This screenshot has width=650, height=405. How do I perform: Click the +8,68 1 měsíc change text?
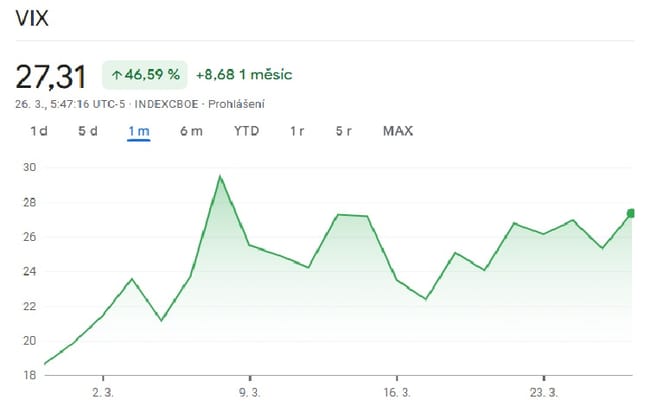tap(244, 75)
